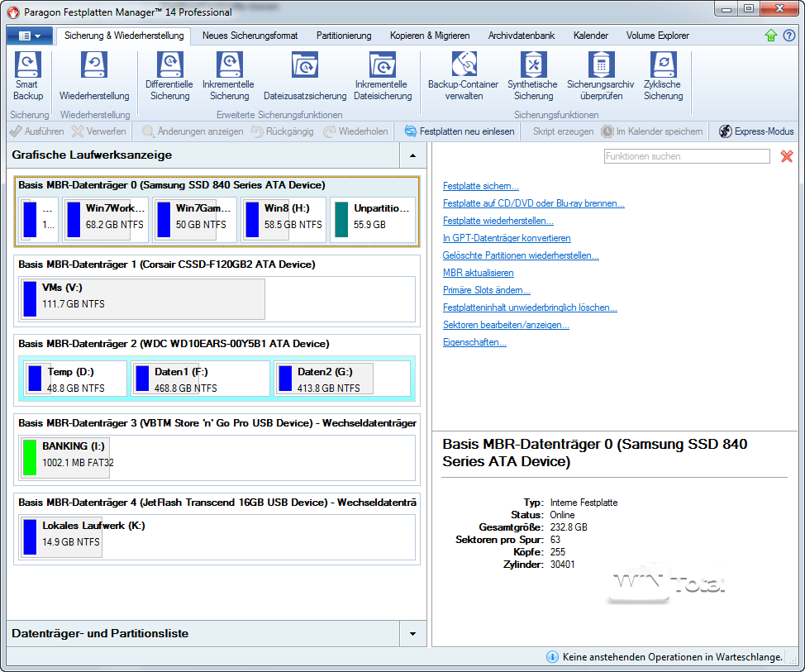Click Festplatten neu einlesen
Image resolution: width=805 pixels, height=672 pixels.
459,131
